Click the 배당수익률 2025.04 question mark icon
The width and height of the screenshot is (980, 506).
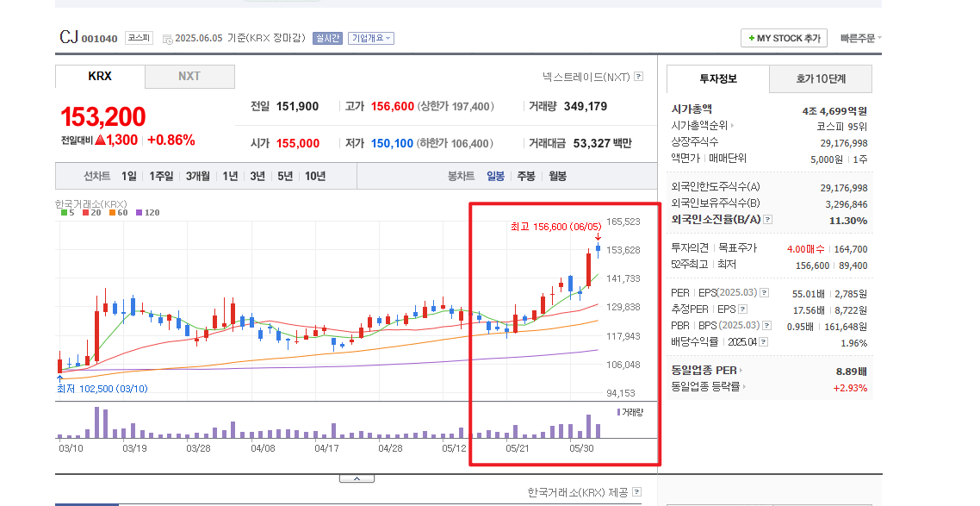click(x=763, y=340)
